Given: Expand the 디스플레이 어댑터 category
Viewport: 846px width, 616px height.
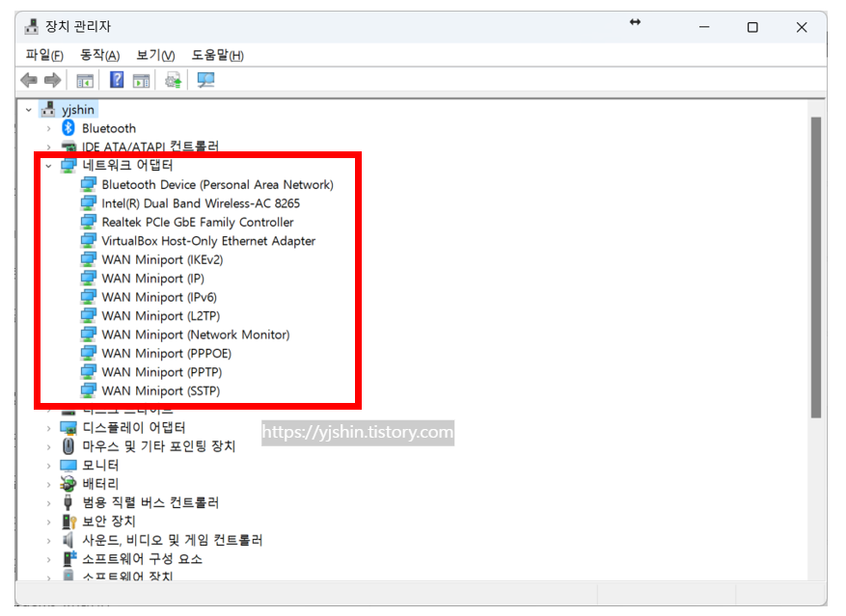Looking at the screenshot, I should pos(48,428).
